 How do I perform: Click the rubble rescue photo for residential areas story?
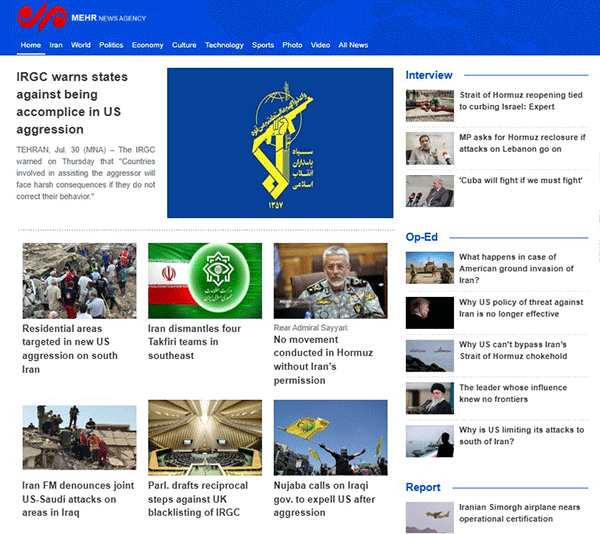[x=79, y=281]
